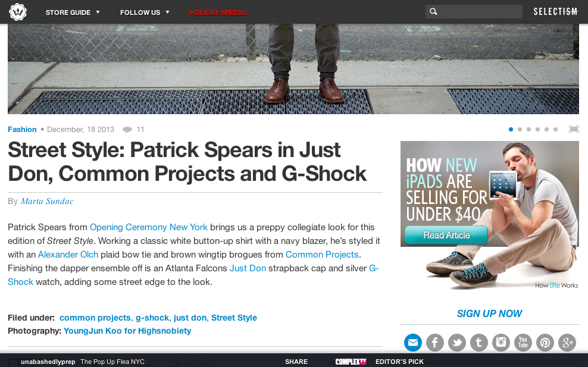Click the Highsnobiety crown logo
The image size is (588, 367).
pyautogui.click(x=18, y=12)
